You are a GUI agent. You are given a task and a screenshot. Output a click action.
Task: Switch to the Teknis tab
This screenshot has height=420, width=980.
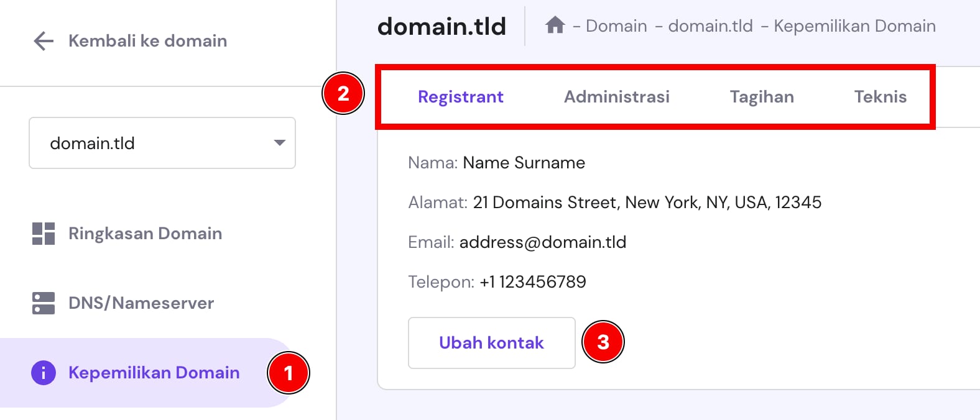pos(880,97)
